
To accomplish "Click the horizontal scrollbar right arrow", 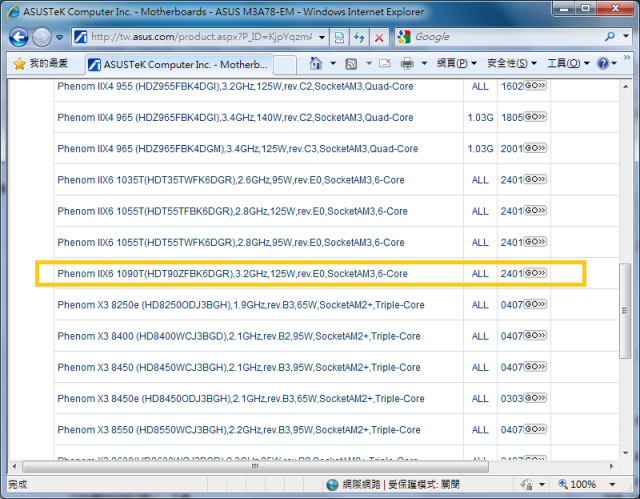I will pyautogui.click(x=611, y=466).
